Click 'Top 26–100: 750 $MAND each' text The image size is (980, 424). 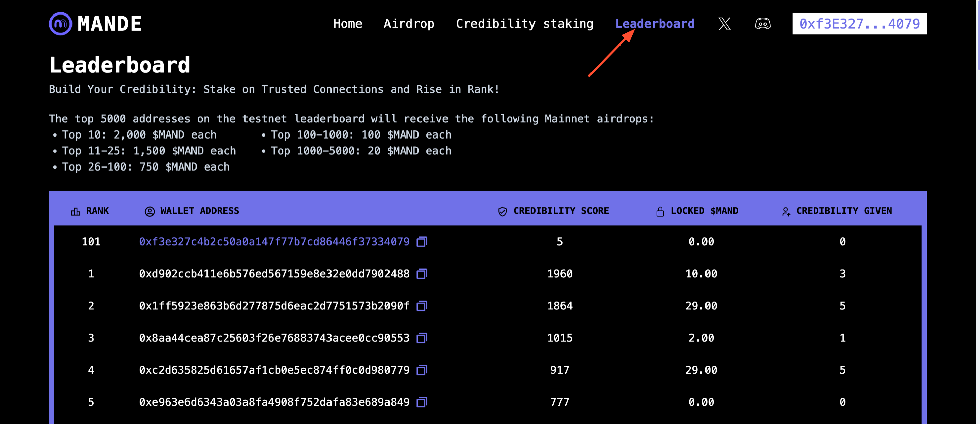pyautogui.click(x=146, y=167)
